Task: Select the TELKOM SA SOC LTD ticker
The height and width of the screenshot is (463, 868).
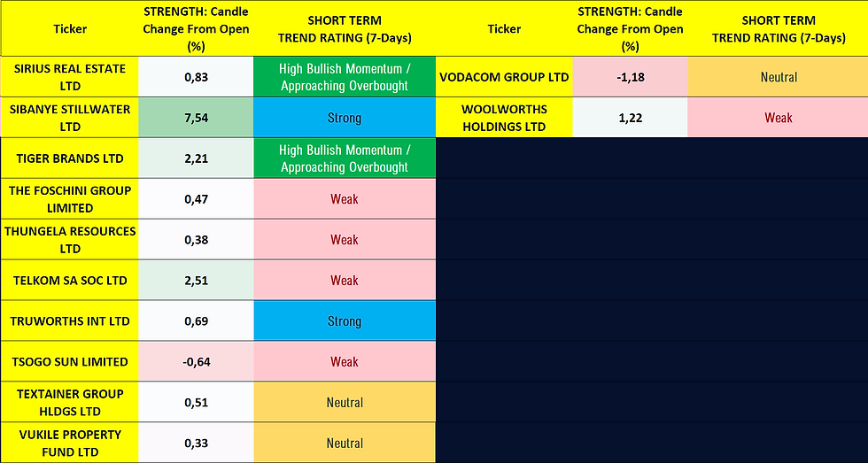Action: tap(70, 281)
